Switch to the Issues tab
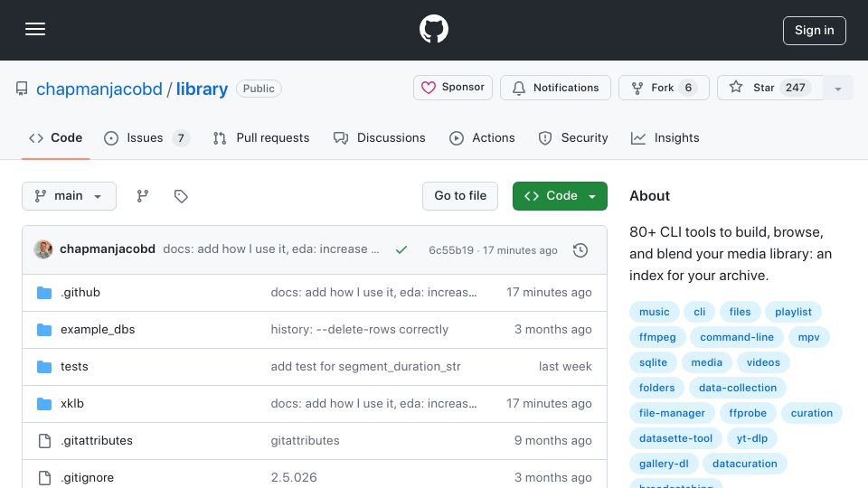The width and height of the screenshot is (868, 488). [146, 137]
